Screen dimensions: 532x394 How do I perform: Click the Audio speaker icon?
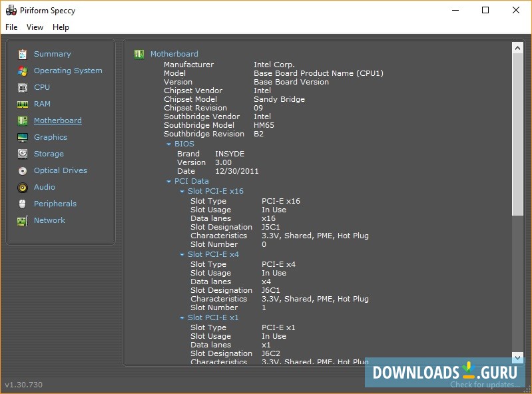click(23, 187)
